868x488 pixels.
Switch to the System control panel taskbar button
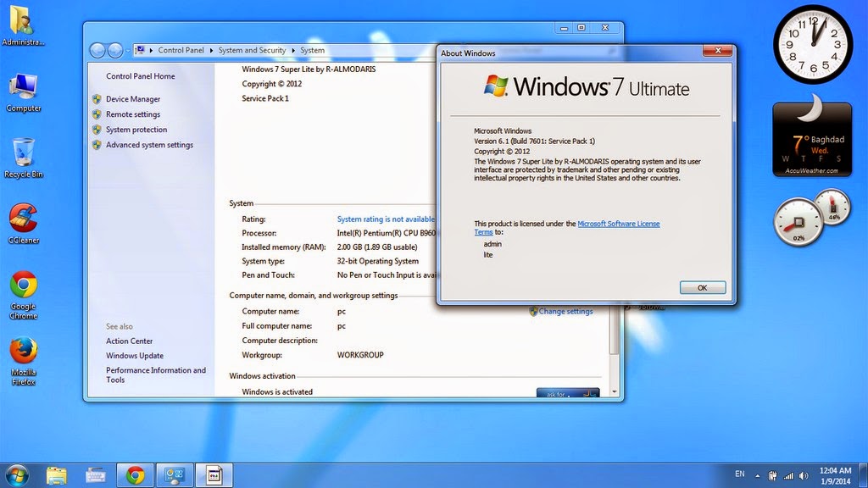175,475
